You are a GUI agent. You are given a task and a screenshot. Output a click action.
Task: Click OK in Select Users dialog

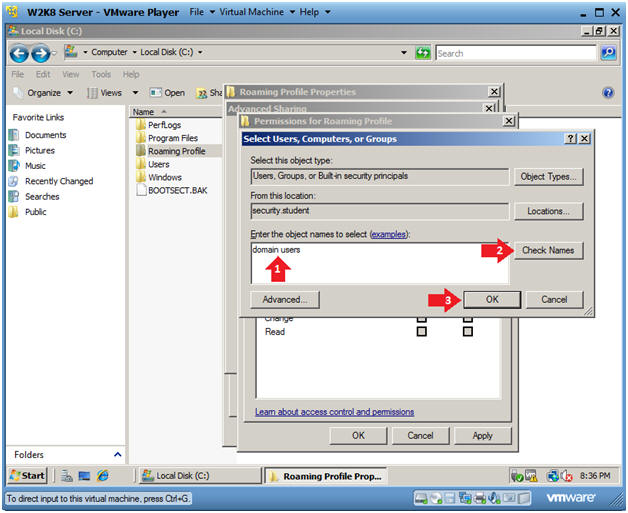click(492, 299)
